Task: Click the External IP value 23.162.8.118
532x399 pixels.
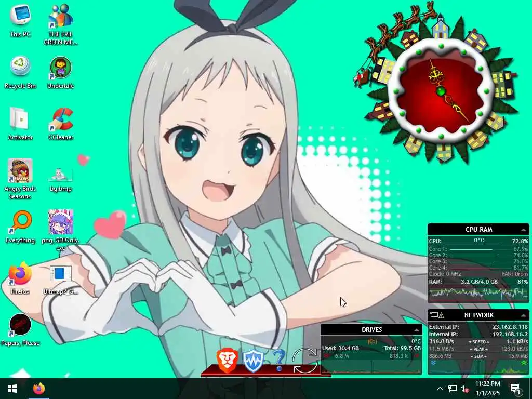Action: click(x=510, y=327)
